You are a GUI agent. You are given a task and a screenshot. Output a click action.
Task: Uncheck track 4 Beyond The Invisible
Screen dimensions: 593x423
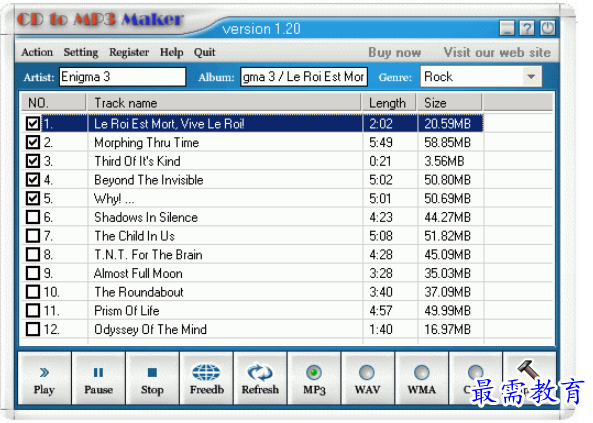point(33,179)
